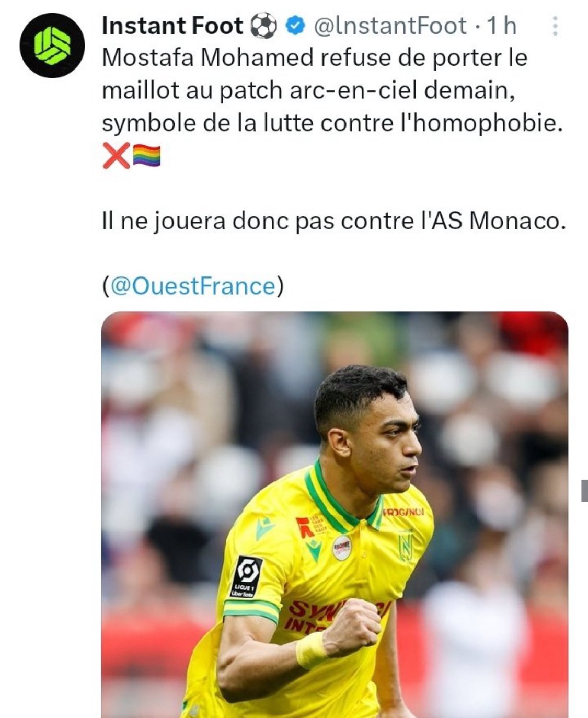Click the red cross emoji
This screenshot has width=588, height=718.
click(116, 156)
